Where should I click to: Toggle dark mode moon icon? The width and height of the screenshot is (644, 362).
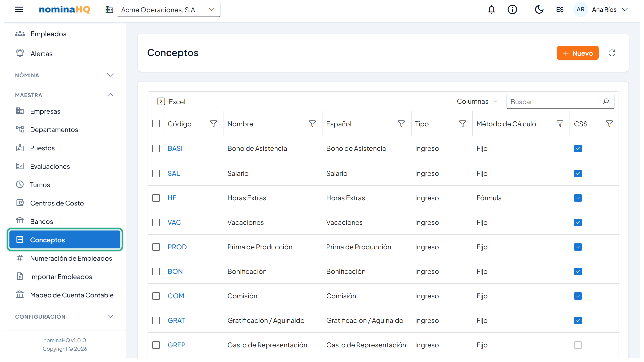point(539,9)
